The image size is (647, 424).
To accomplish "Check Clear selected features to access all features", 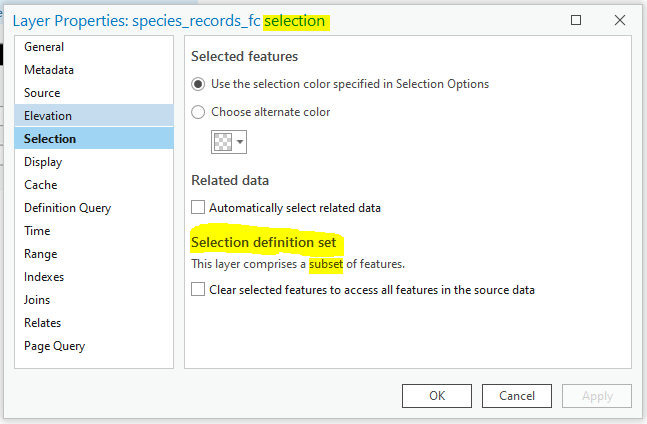I will pos(199,290).
